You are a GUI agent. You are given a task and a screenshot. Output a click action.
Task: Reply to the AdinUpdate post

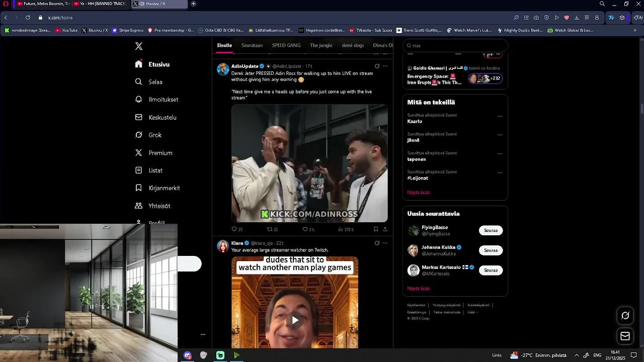[236, 229]
